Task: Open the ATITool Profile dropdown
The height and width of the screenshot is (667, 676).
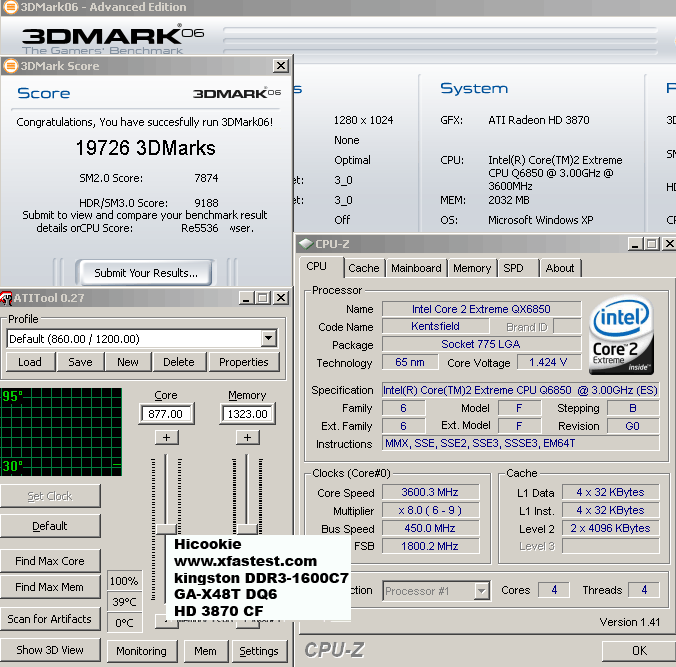Action: coord(269,339)
